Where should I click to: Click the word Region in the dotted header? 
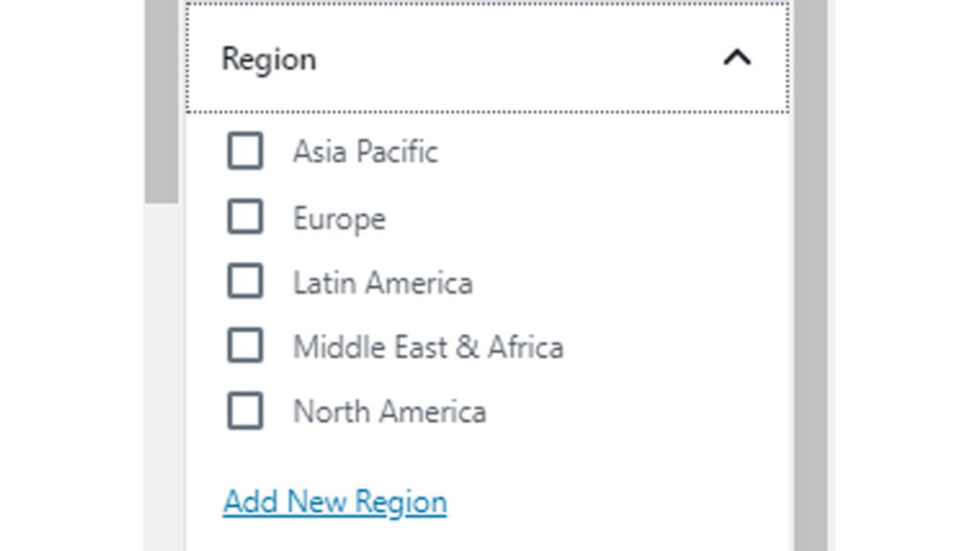tap(268, 59)
